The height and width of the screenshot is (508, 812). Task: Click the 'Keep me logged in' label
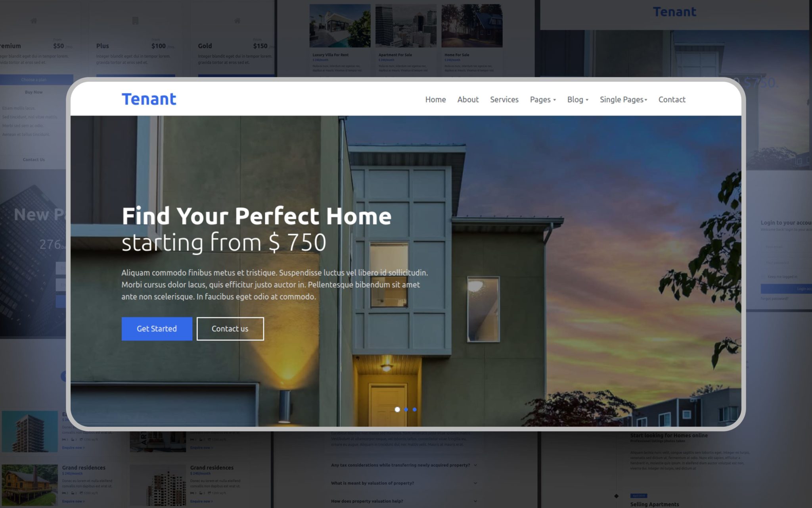pos(782,277)
